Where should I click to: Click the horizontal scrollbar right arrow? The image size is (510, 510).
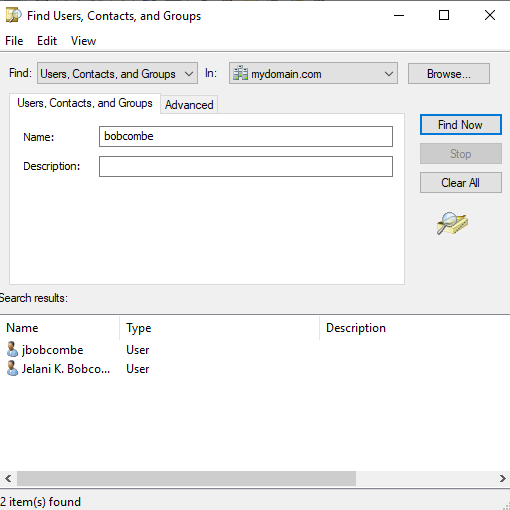(x=502, y=479)
